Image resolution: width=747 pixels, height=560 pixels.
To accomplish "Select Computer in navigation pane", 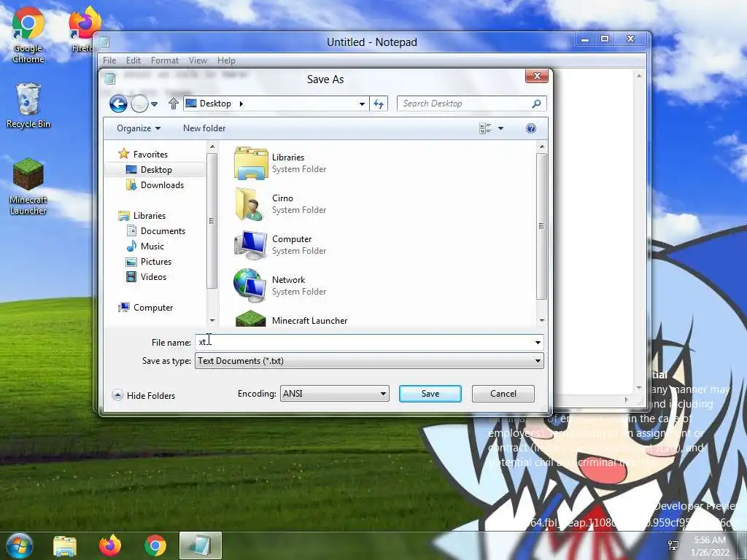I will (x=153, y=308).
